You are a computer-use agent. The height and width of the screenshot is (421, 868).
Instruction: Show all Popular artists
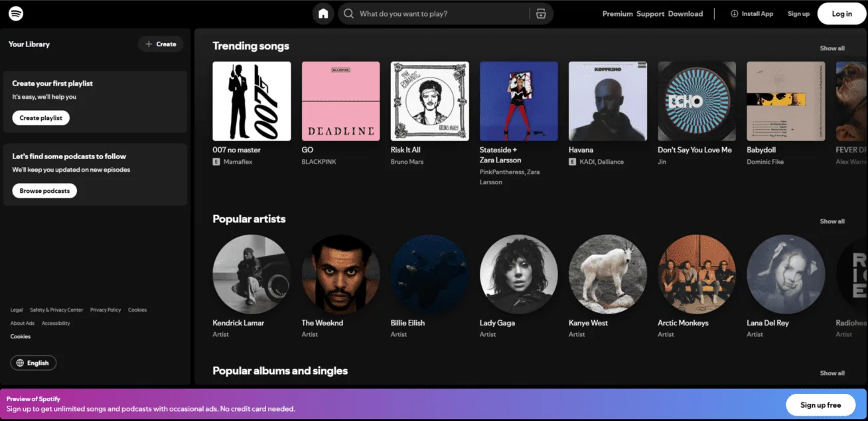832,221
